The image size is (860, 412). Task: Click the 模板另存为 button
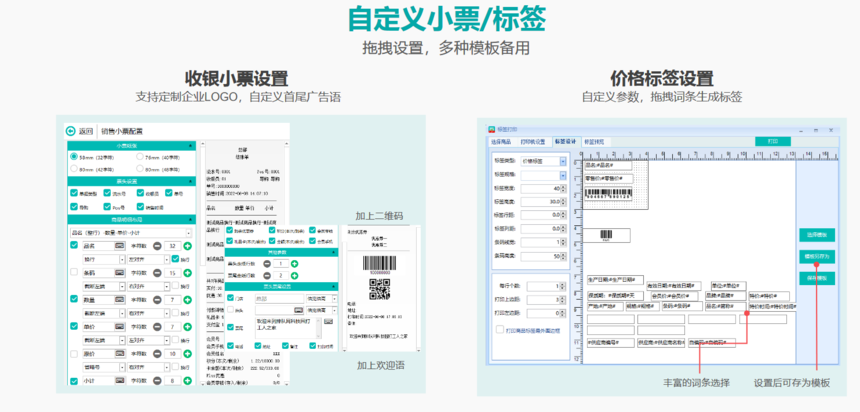click(x=817, y=257)
